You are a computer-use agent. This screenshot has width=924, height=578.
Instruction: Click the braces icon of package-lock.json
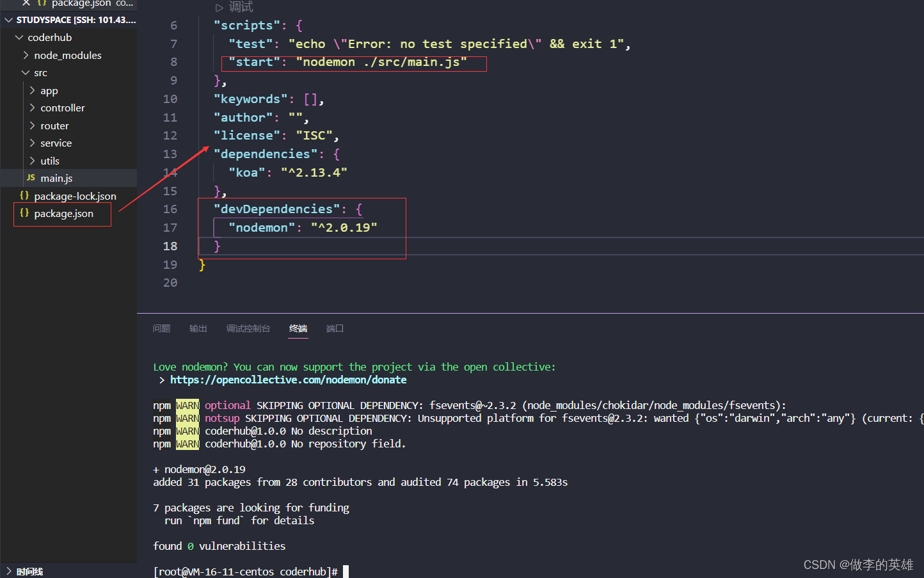24,195
